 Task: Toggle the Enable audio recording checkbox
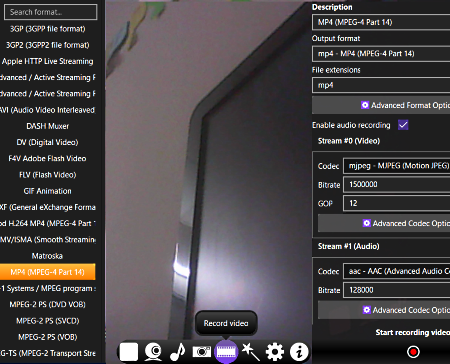click(x=403, y=125)
